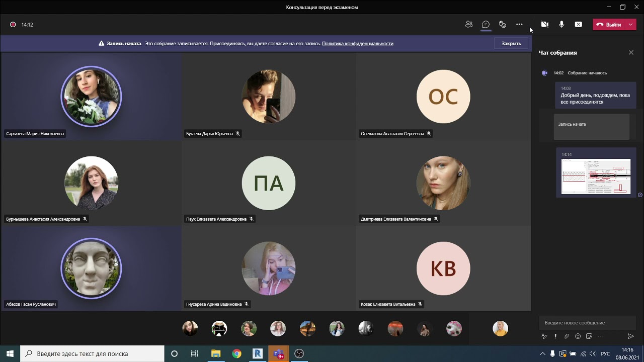Open the text formatting options in chat
This screenshot has width=644, height=362.
(544, 336)
